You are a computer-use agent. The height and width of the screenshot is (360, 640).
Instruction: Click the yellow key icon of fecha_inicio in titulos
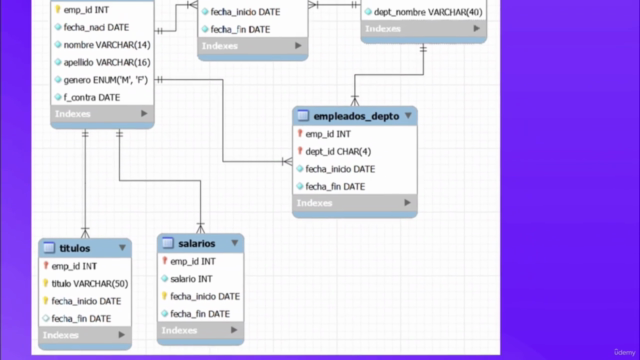[x=46, y=301]
